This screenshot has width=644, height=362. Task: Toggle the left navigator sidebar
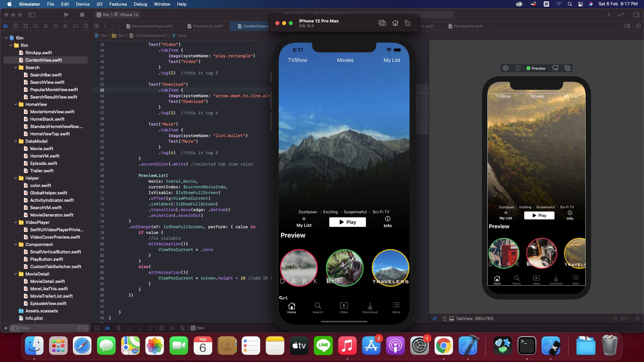[x=32, y=15]
